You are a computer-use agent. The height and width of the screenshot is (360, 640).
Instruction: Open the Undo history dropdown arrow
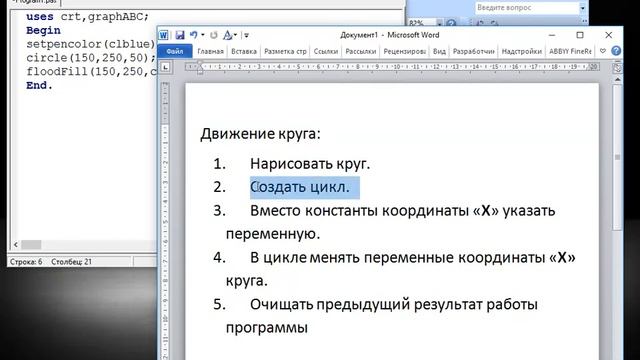202,36
